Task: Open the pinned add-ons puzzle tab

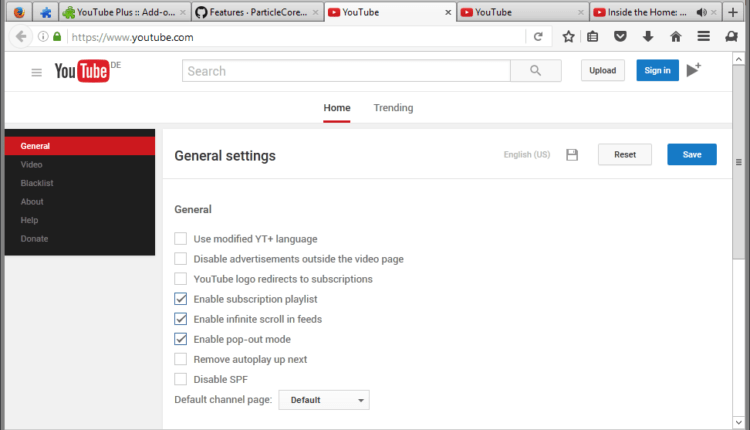Action: pyautogui.click(x=46, y=12)
